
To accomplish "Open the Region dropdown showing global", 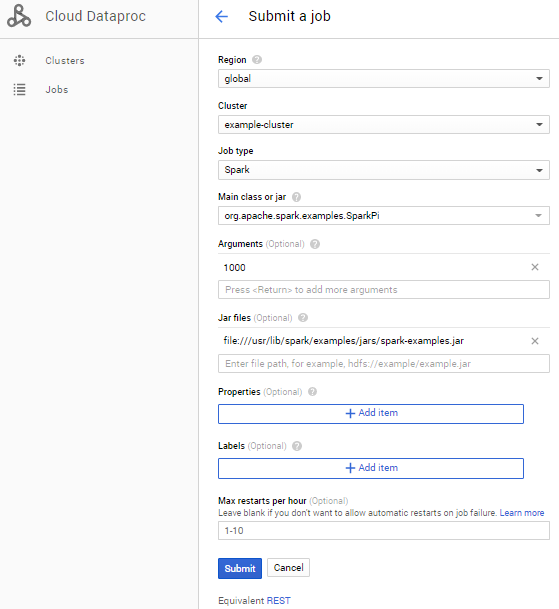I will 384,78.
